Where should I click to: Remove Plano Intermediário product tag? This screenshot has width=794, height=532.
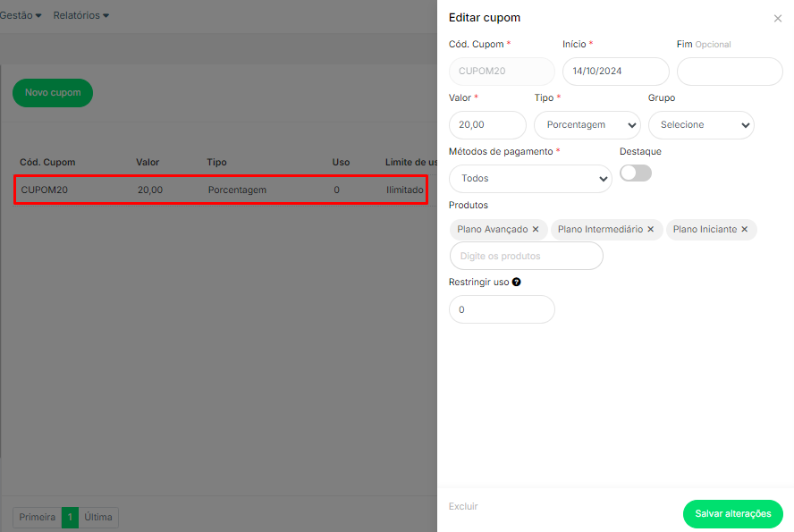click(651, 230)
